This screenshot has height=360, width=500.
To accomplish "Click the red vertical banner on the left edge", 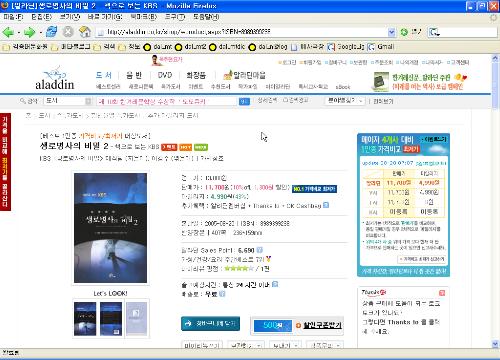I will (5, 162).
